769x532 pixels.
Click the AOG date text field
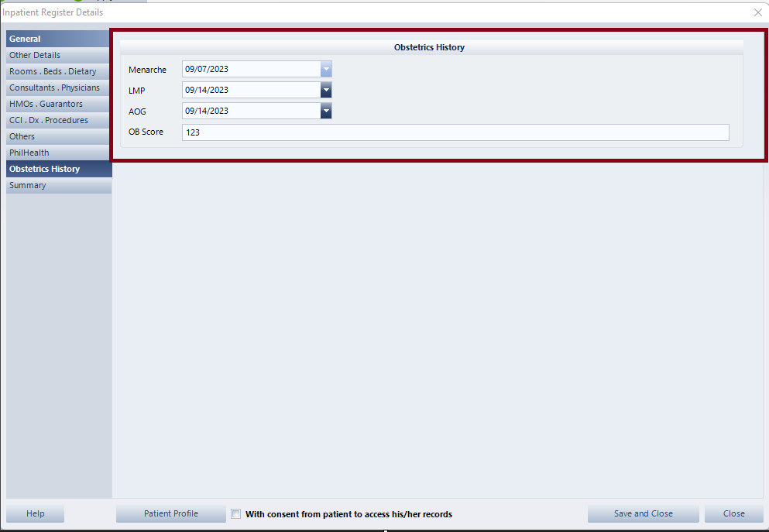pos(251,112)
